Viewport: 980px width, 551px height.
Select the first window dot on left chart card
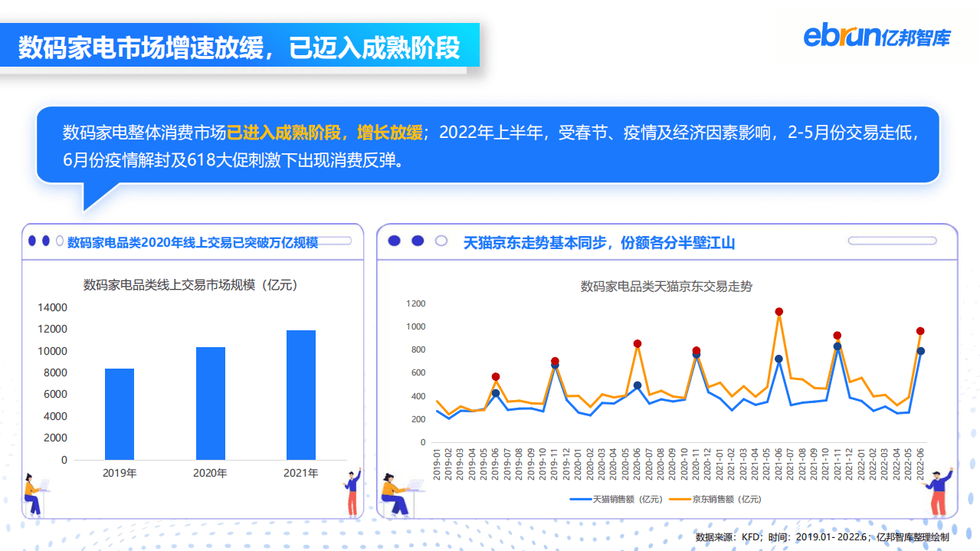click(32, 240)
